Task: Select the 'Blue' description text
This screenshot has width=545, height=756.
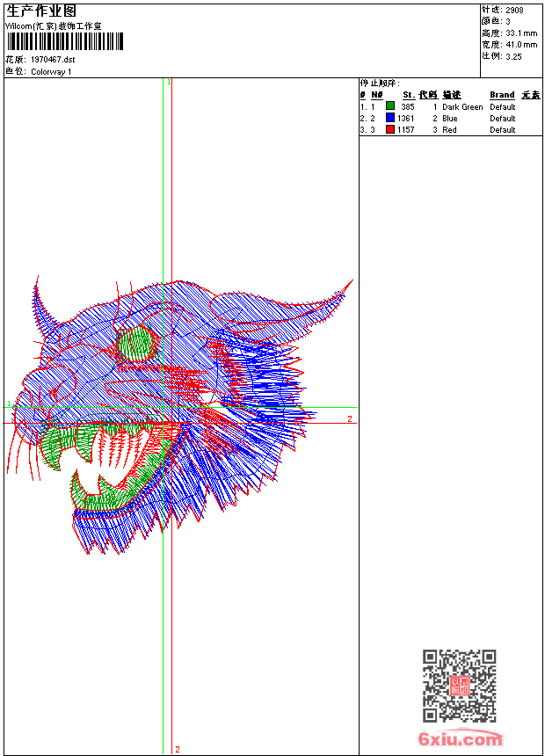Action: [449, 118]
